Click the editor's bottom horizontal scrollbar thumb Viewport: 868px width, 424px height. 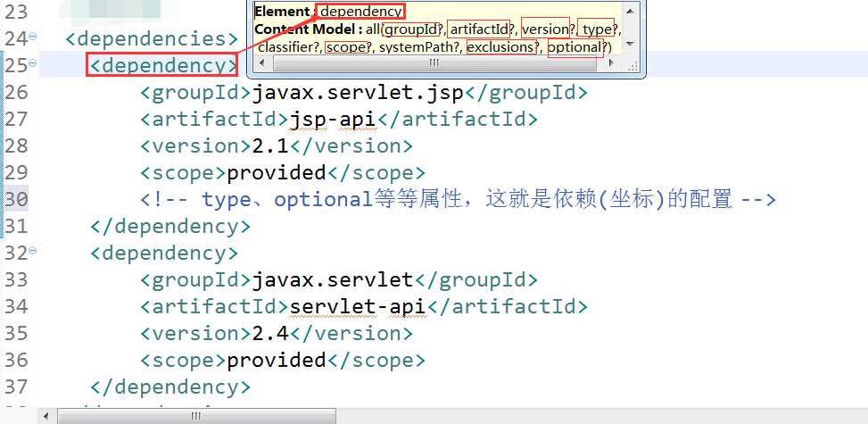[x=196, y=416]
